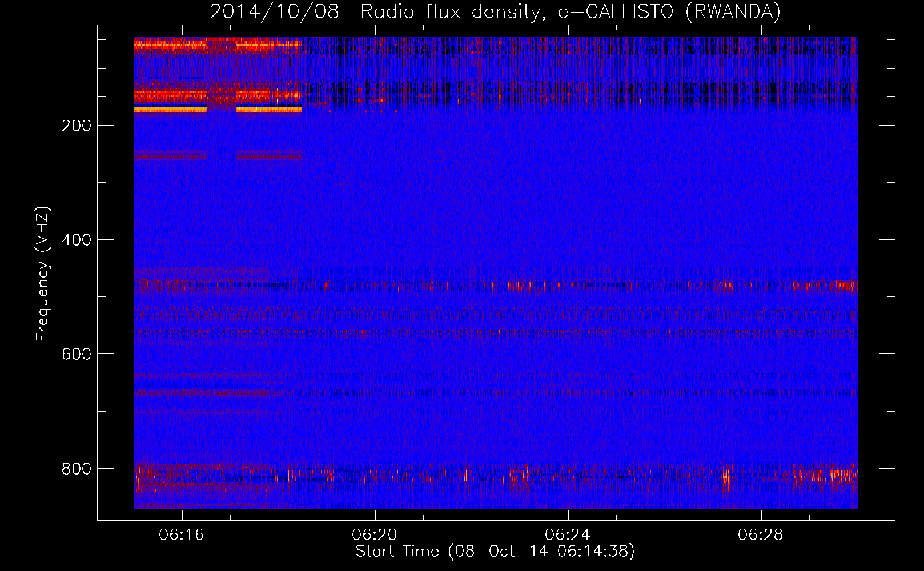The height and width of the screenshot is (571, 924).
Task: Click the 'Frequency (MHZ)' y-axis label
Action: [43, 274]
